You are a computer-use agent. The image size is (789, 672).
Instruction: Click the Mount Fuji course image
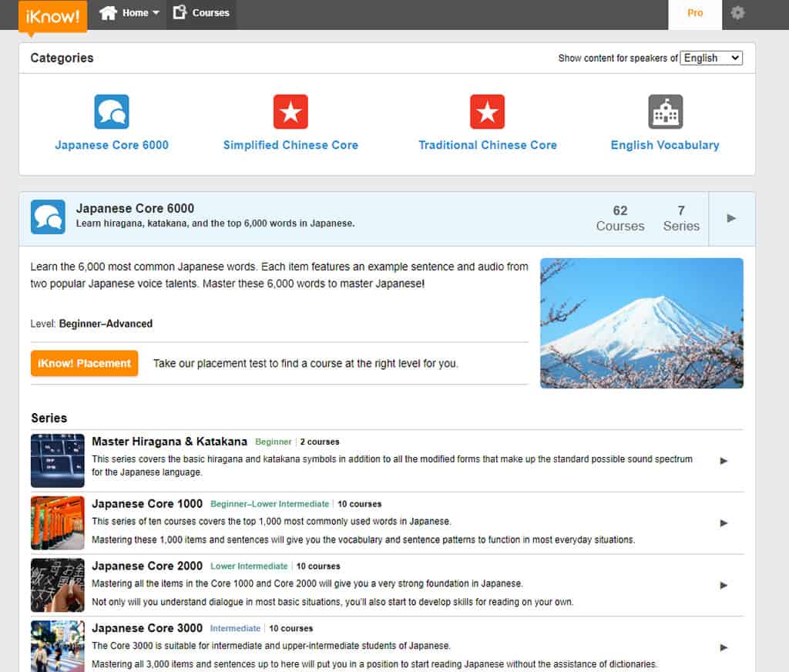(641, 323)
